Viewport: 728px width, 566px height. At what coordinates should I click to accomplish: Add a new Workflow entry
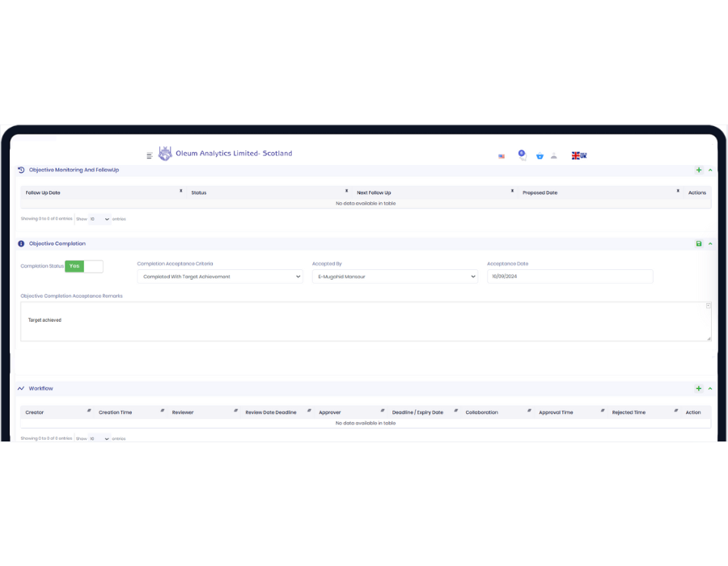coord(699,388)
